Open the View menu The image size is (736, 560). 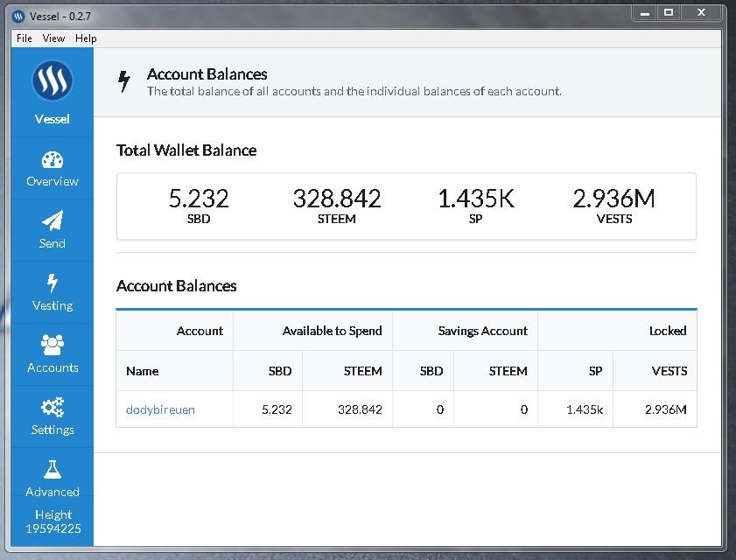tap(53, 38)
